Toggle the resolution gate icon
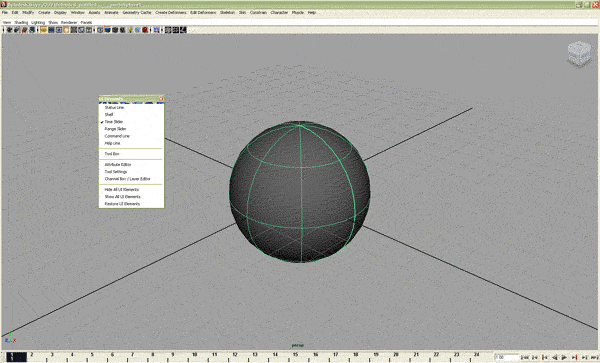Screen dimensions: 600x363 coord(59,29)
